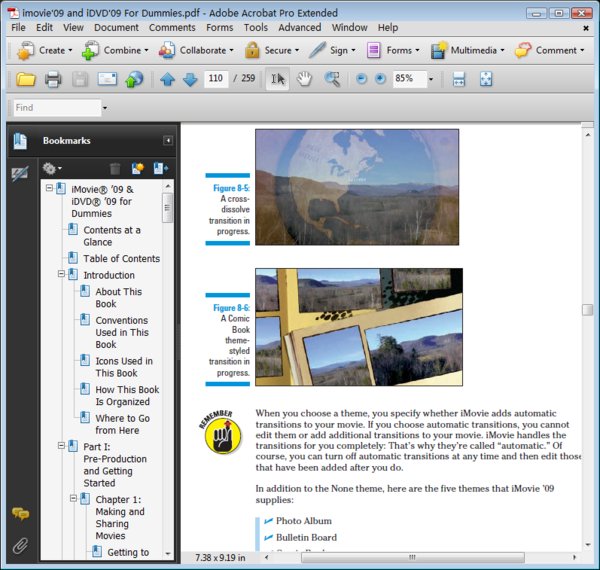This screenshot has height=570, width=600.
Task: Go to previous page with up arrow
Action: tap(167, 79)
